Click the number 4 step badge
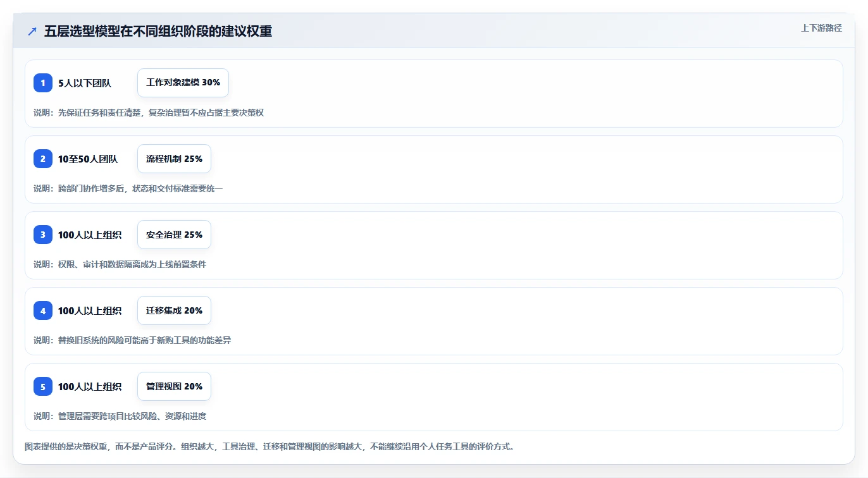The image size is (868, 478). tap(43, 310)
